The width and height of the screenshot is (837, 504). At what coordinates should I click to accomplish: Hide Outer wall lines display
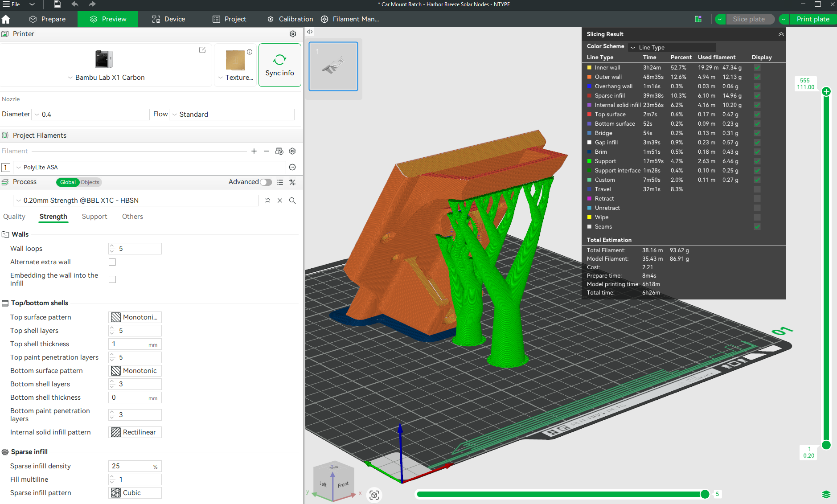coord(757,77)
